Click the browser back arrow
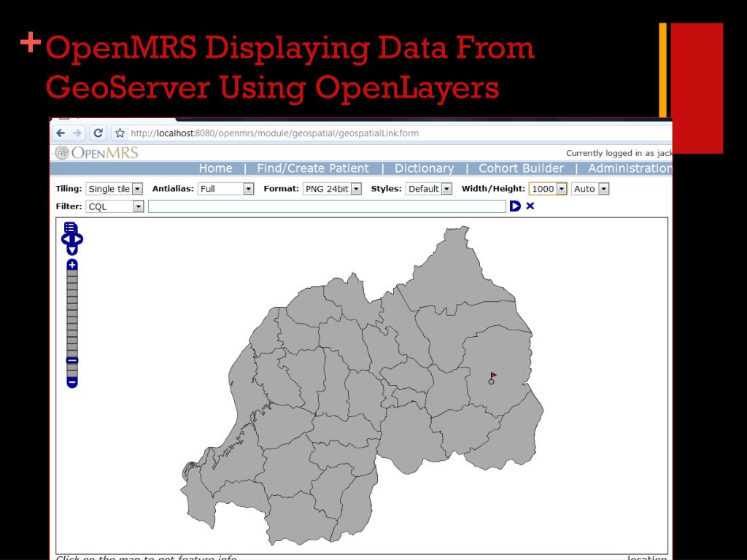 click(61, 133)
